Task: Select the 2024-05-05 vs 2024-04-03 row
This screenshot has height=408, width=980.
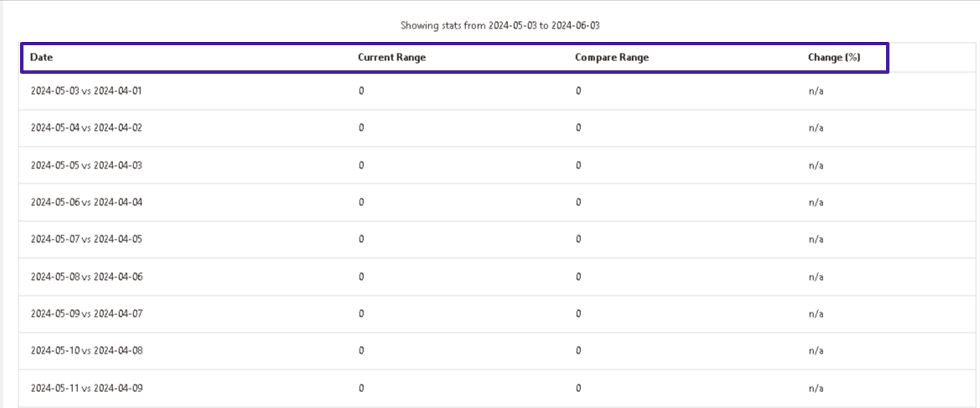Action: click(x=499, y=166)
